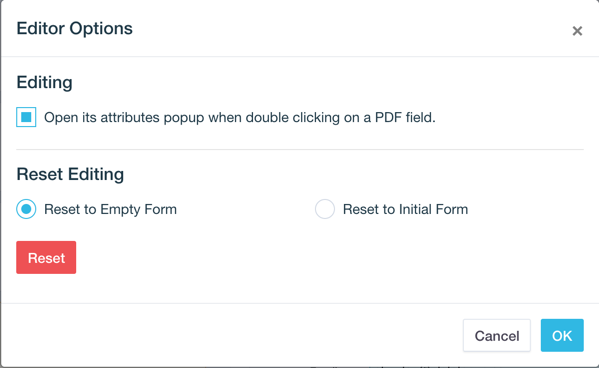Click the red Reset button
This screenshot has width=599, height=368.
pyautogui.click(x=46, y=257)
